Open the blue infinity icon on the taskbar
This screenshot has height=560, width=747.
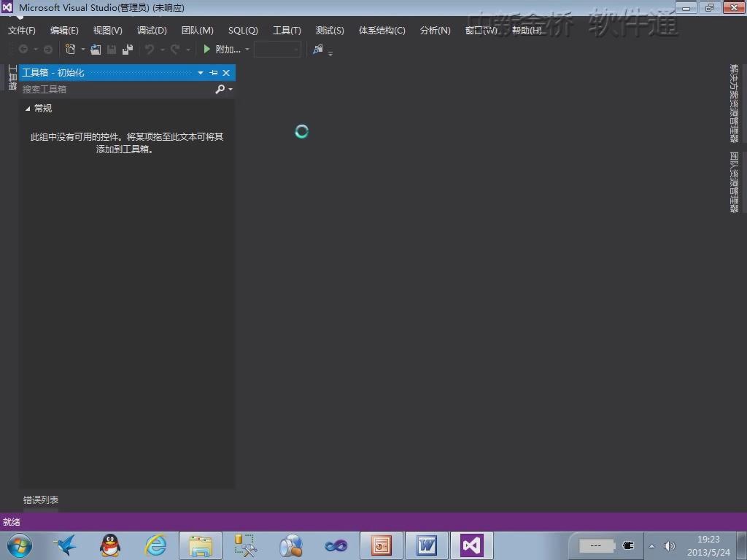tap(336, 545)
